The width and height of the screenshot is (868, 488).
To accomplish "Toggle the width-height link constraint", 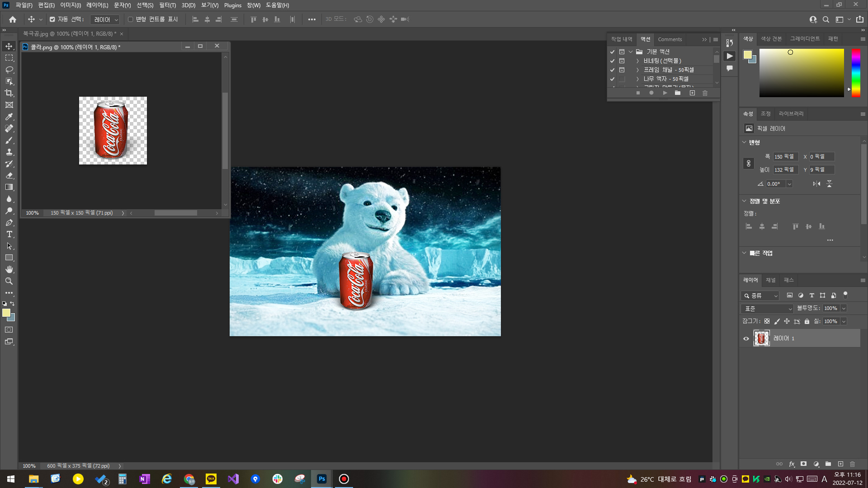I will point(749,164).
